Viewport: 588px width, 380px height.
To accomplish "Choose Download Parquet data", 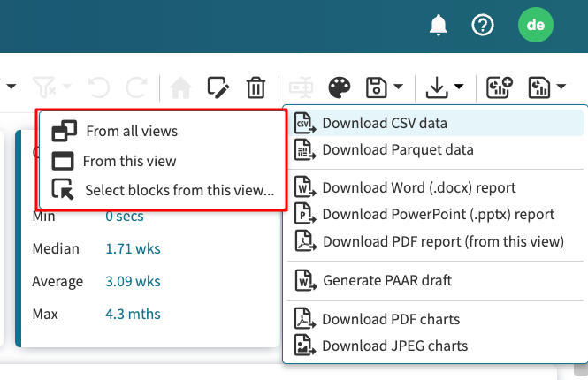I will tap(397, 150).
